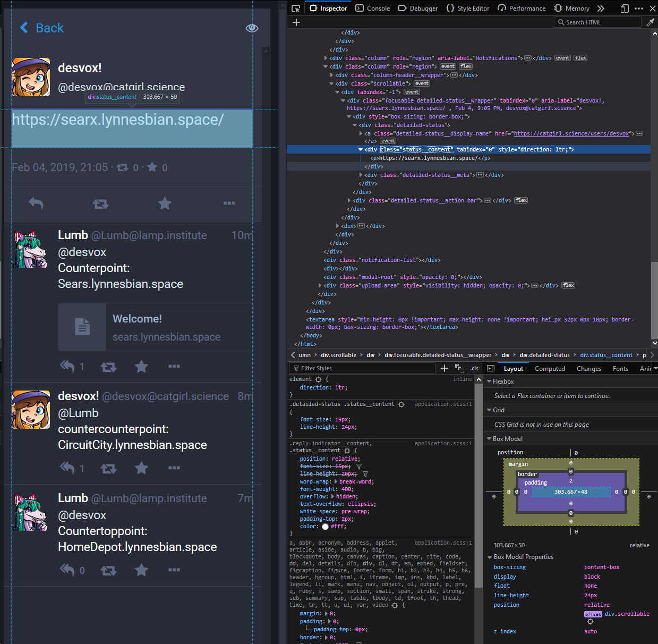Collapse Box Model Properties section

click(490, 557)
